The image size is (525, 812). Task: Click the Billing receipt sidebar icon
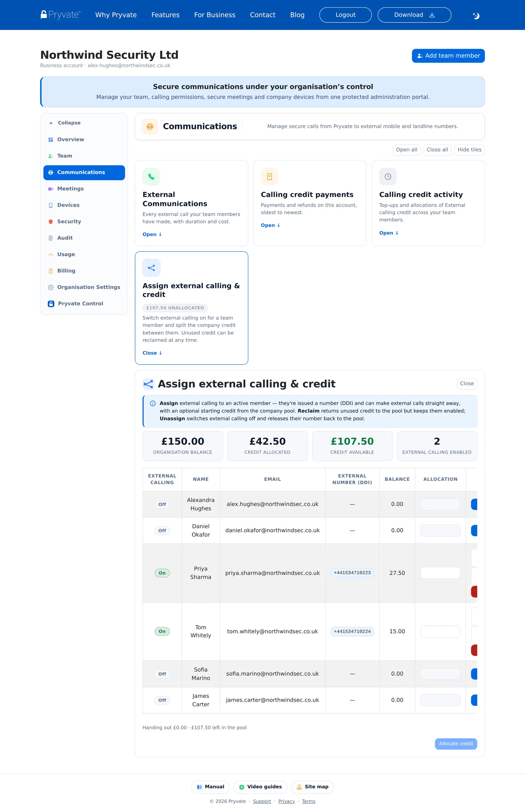pos(50,271)
